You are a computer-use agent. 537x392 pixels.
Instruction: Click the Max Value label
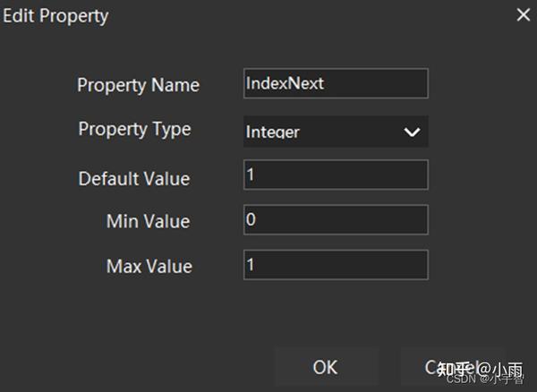click(x=149, y=266)
